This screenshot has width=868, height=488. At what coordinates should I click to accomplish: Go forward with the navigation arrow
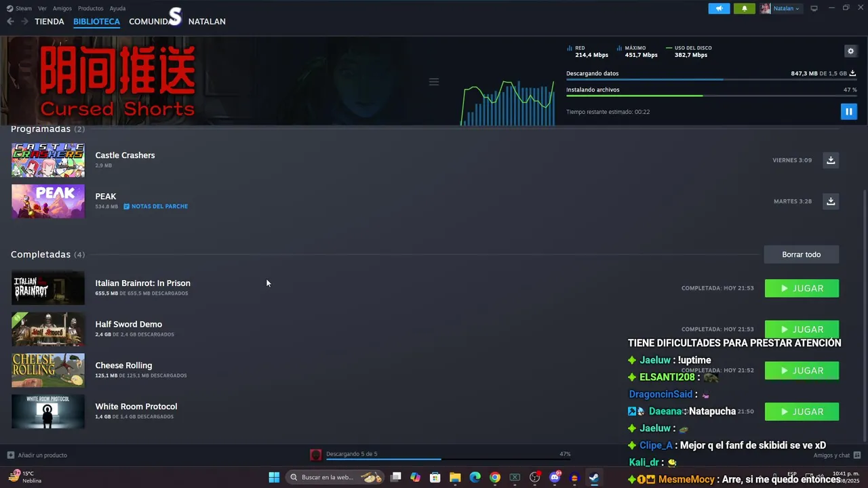click(24, 22)
